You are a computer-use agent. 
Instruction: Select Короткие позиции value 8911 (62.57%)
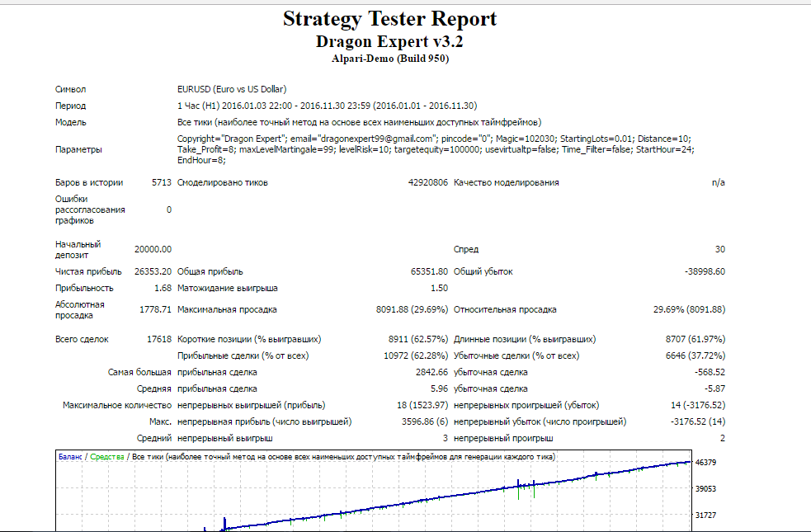click(x=418, y=340)
